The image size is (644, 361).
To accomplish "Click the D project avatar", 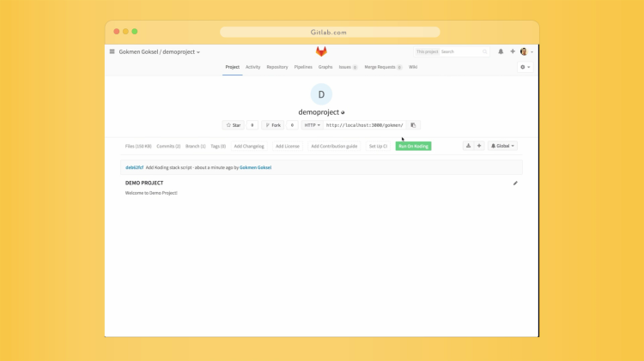I will pos(321,94).
